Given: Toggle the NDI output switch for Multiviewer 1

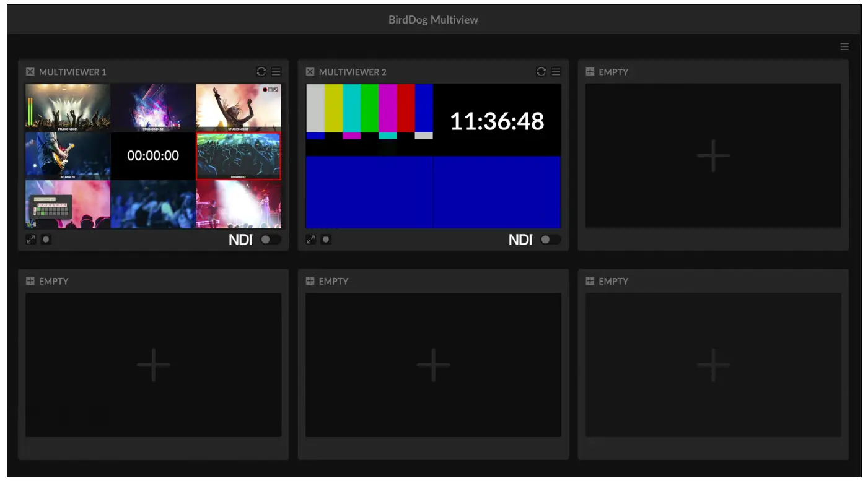Looking at the screenshot, I should click(270, 240).
